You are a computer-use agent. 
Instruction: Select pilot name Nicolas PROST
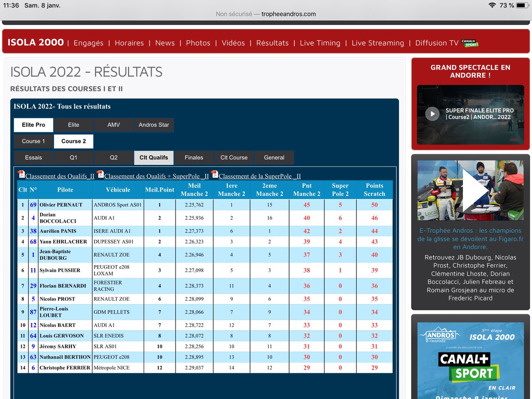pyautogui.click(x=57, y=299)
